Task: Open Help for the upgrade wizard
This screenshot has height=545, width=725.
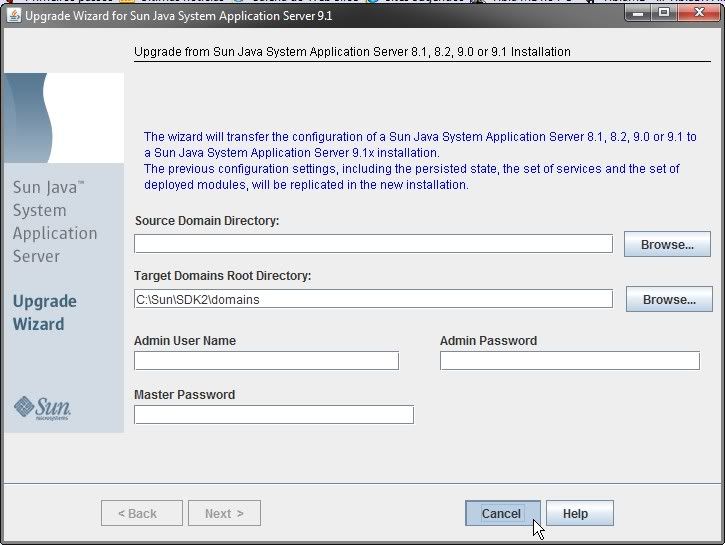Action: click(580, 513)
